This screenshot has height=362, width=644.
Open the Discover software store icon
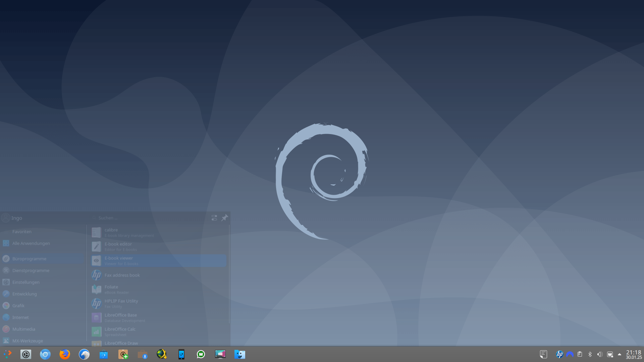[x=104, y=354]
